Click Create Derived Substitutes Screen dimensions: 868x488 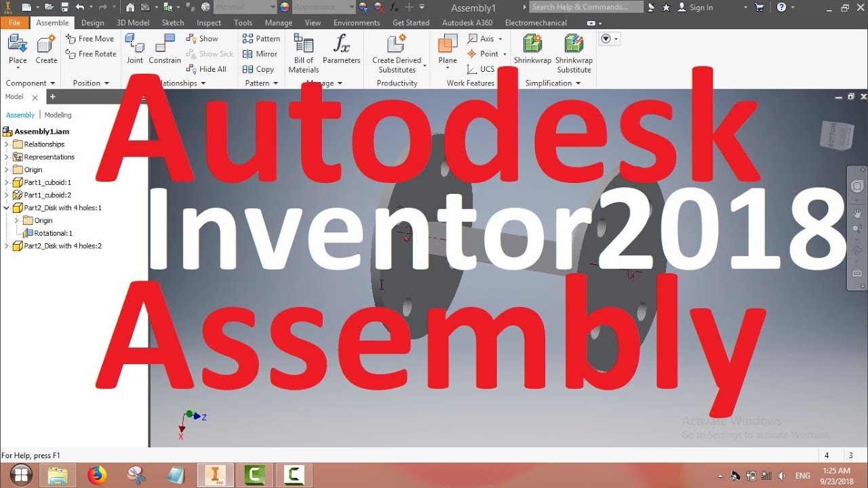point(397,54)
